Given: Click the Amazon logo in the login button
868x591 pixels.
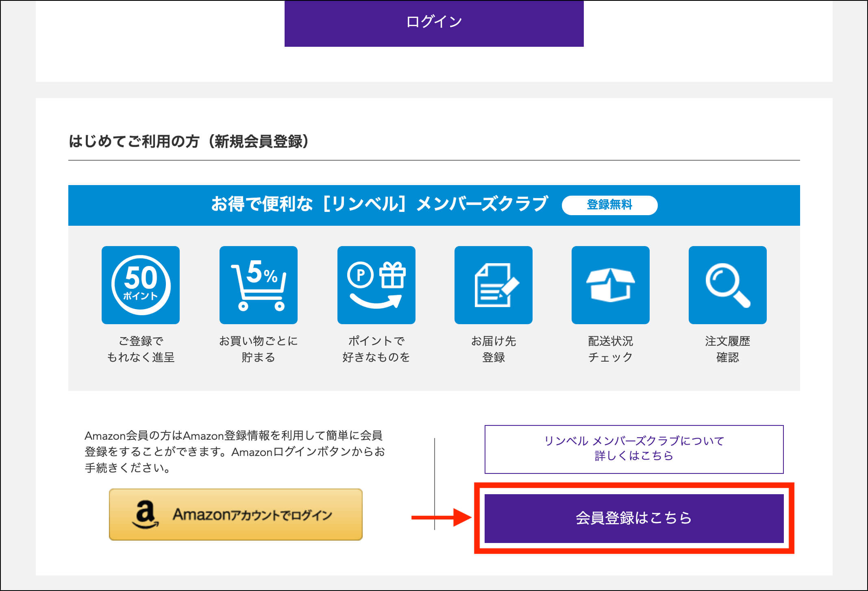Looking at the screenshot, I should pos(145,515).
